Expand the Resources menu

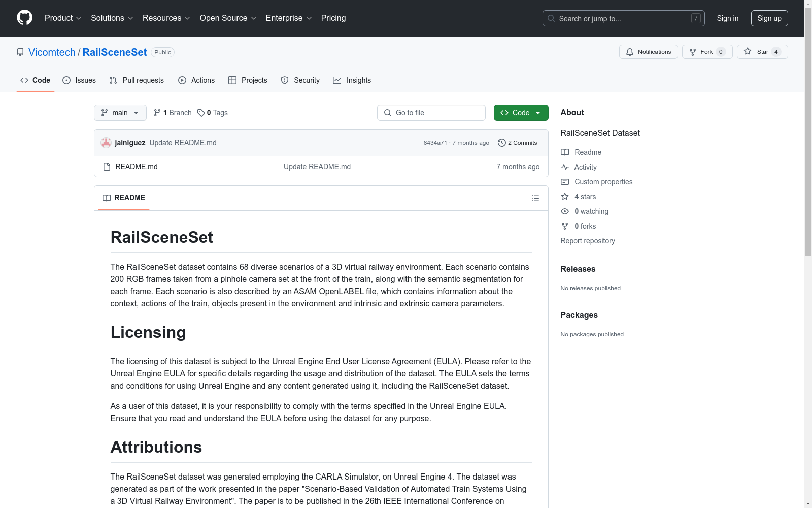click(166, 18)
